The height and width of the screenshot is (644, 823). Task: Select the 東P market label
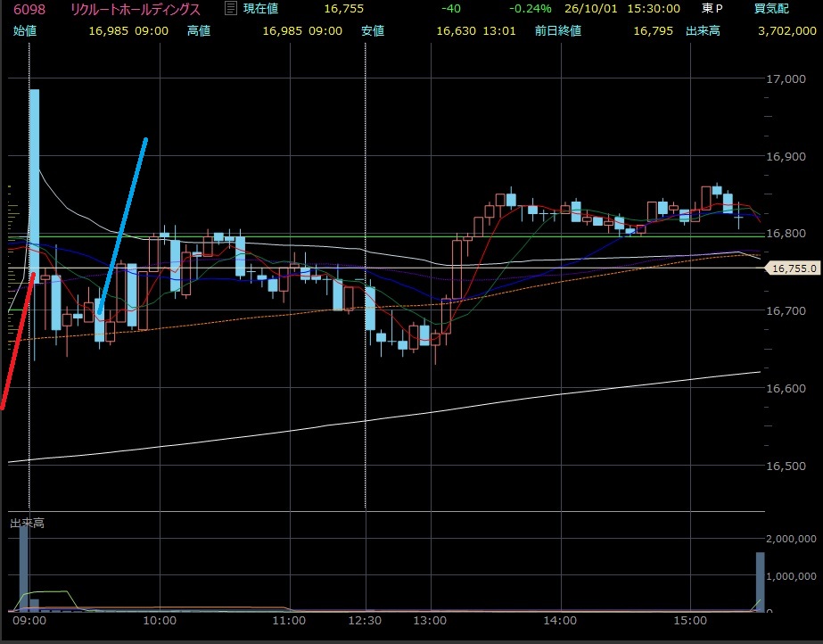(x=712, y=9)
